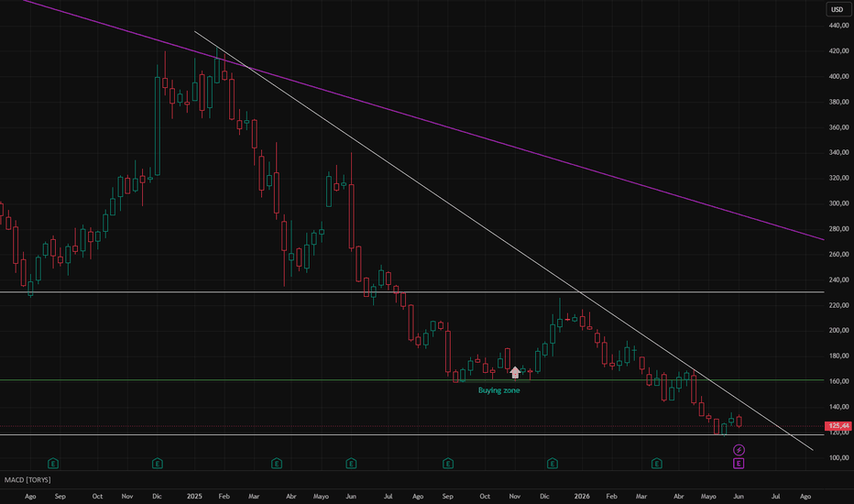Click the 2026 year label on time axis
The height and width of the screenshot is (504, 854).
(x=582, y=496)
